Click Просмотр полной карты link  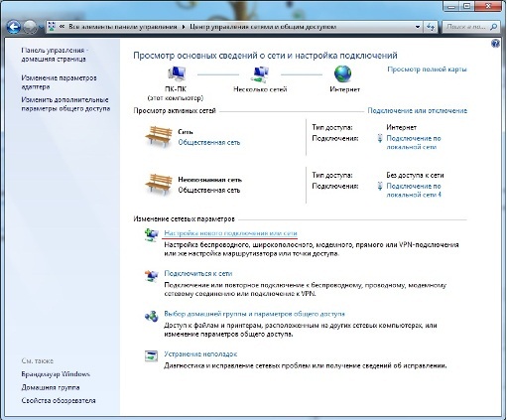(x=427, y=70)
